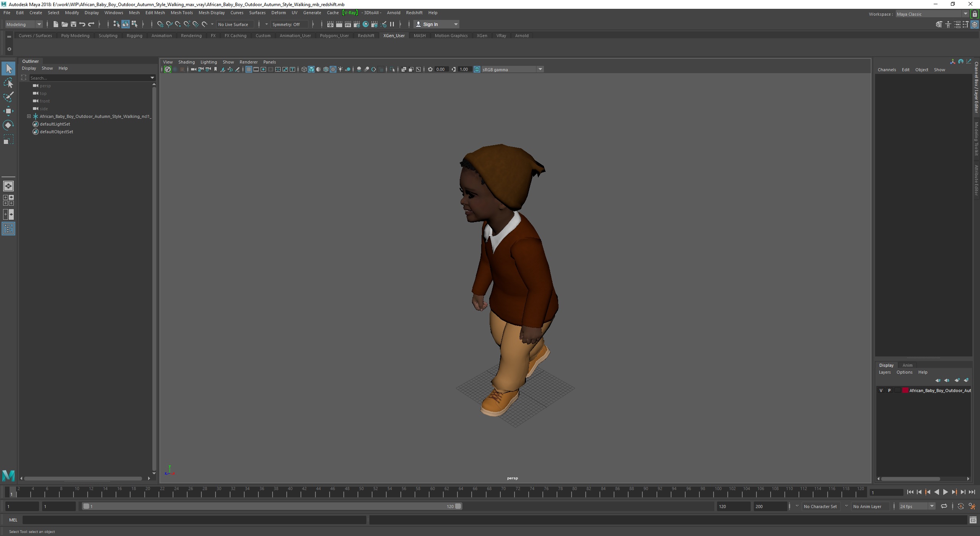980x536 pixels.
Task: Click the Maya home logo icon
Action: (8, 476)
